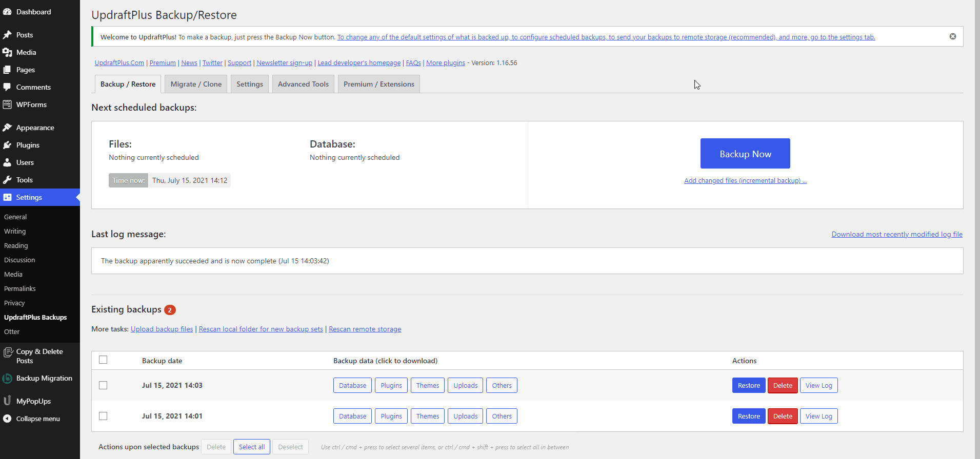Switch to the Migrate / Clone tab
This screenshot has height=459, width=980.
coord(196,84)
